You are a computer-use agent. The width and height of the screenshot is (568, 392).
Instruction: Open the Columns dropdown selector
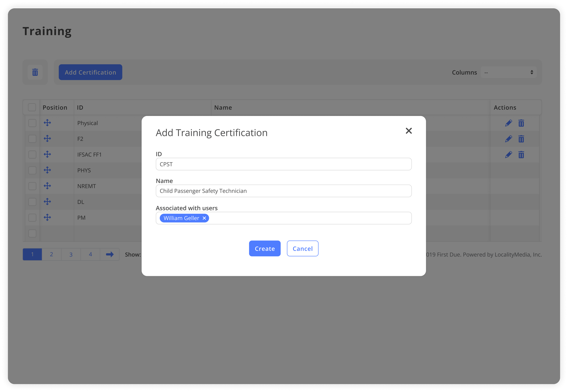pos(509,72)
